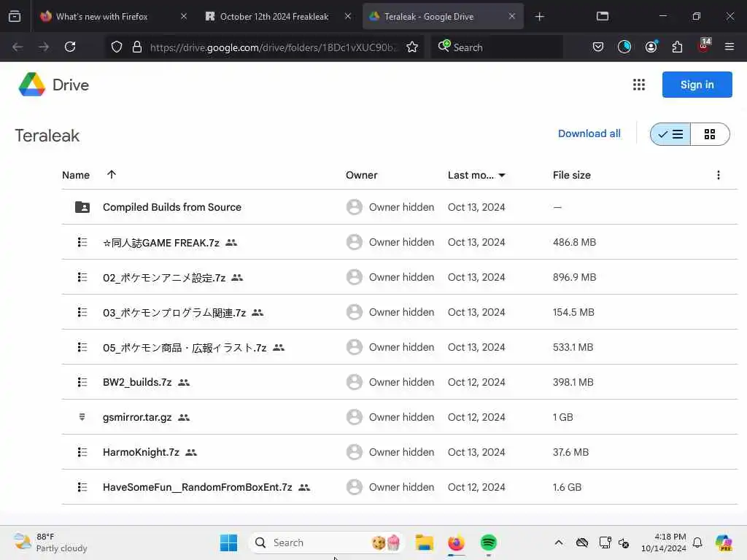747x560 pixels.
Task: Click the Google Drive logo
Action: click(x=32, y=85)
